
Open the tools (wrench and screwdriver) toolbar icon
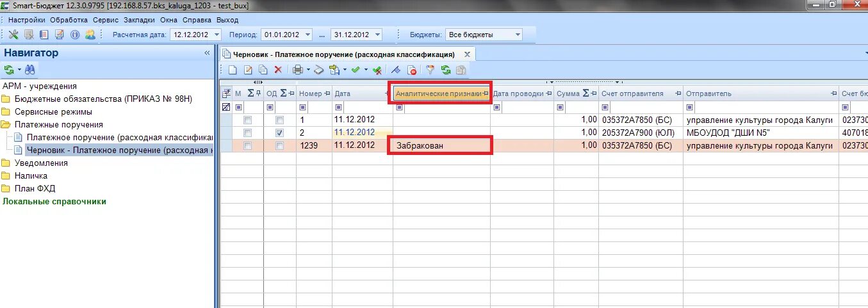[x=13, y=35]
